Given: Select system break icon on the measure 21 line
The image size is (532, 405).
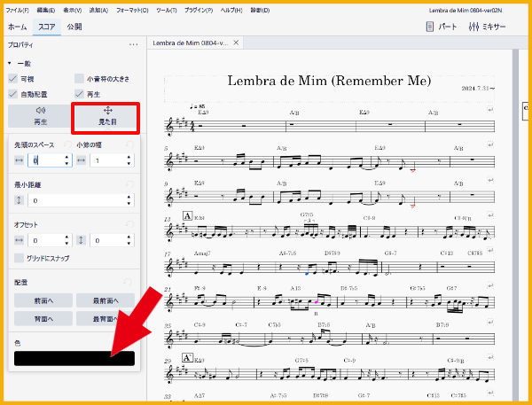Looking at the screenshot, I should click(x=490, y=285).
